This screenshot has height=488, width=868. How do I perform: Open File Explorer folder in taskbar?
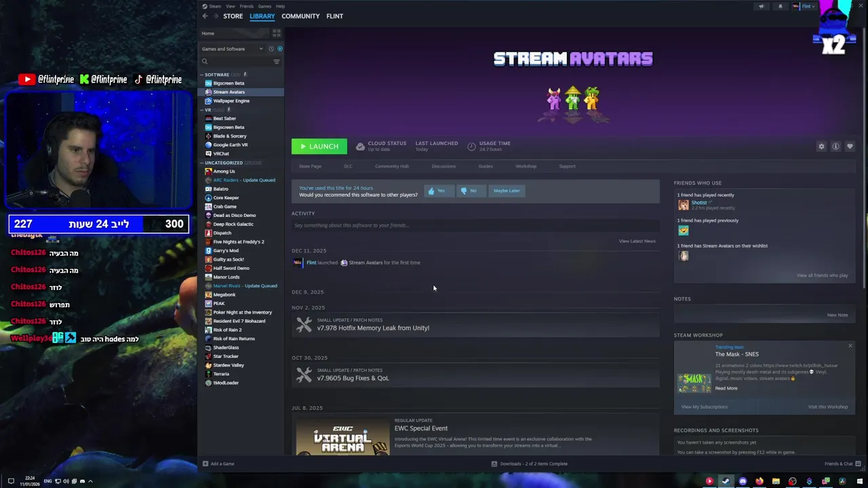pos(776,481)
